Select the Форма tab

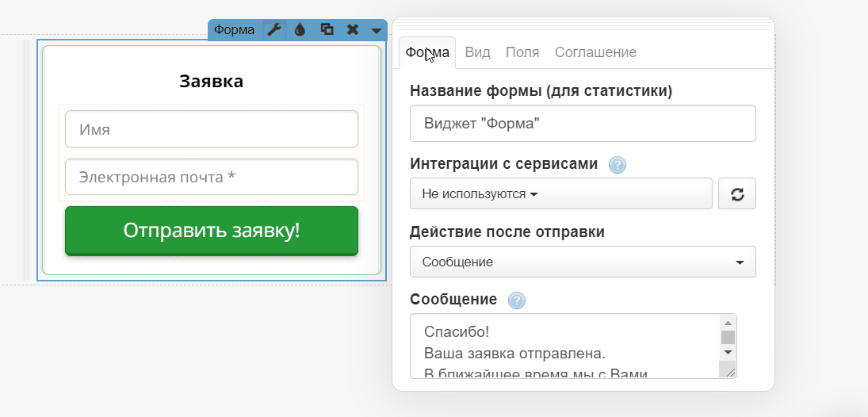427,52
